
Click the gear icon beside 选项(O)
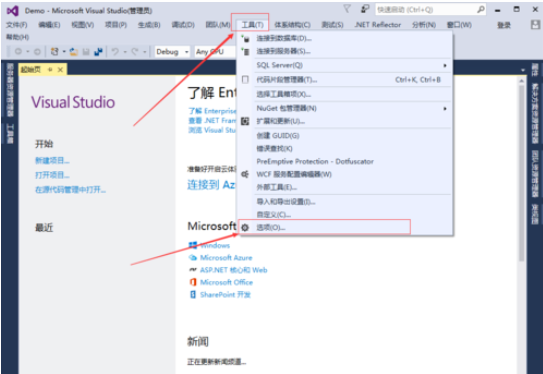coord(245,228)
